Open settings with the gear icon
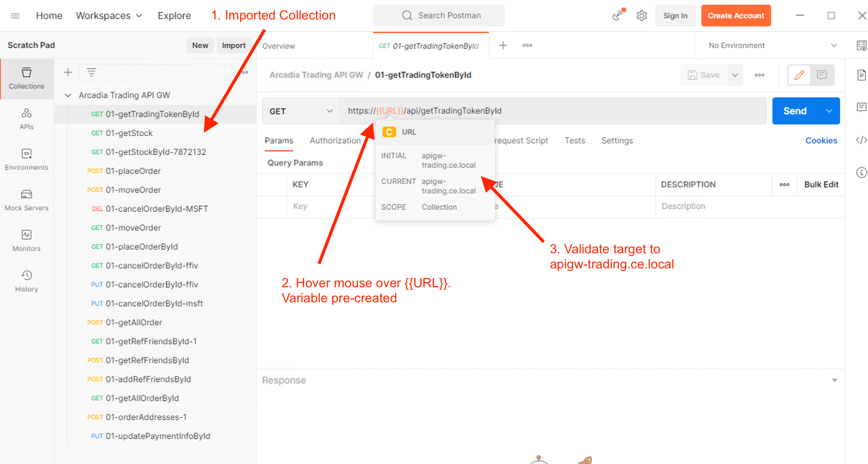The height and width of the screenshot is (464, 868). (642, 15)
